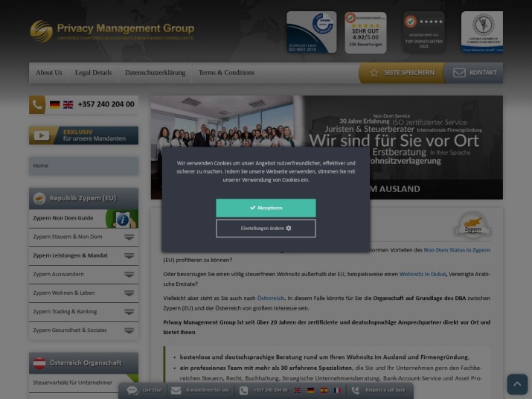Switch to English via bottom bar UK flag
This screenshot has height=399, width=532.
tap(298, 390)
